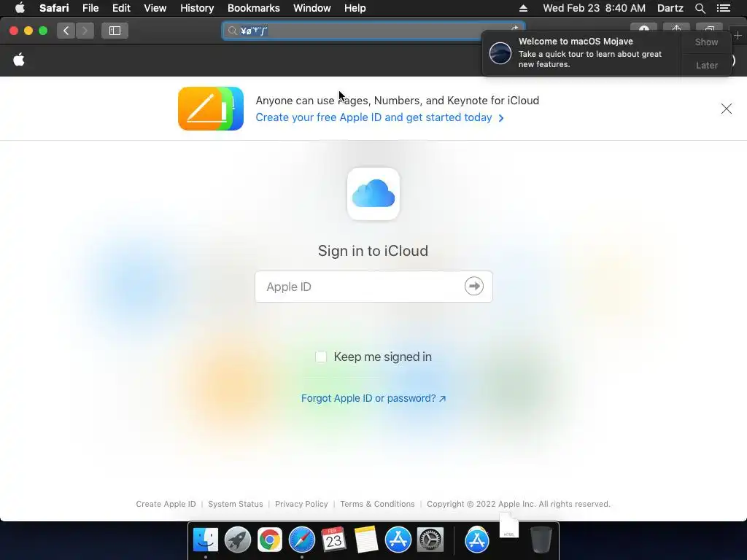Open Notes from the Dock
747x560 pixels.
[x=366, y=540]
